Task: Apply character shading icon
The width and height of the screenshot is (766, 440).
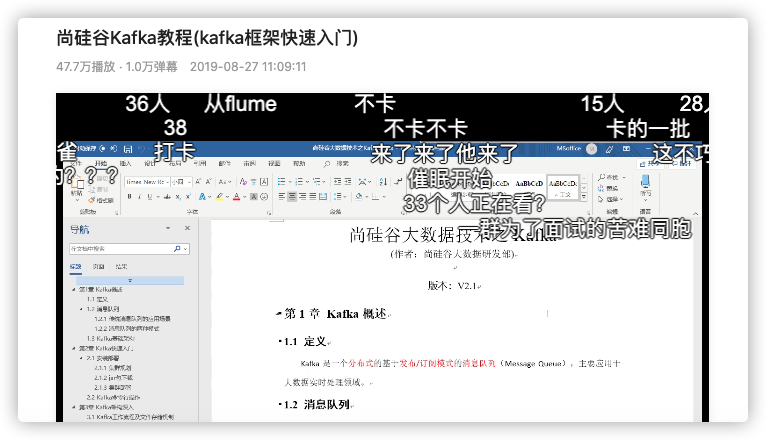Action: (x=254, y=197)
